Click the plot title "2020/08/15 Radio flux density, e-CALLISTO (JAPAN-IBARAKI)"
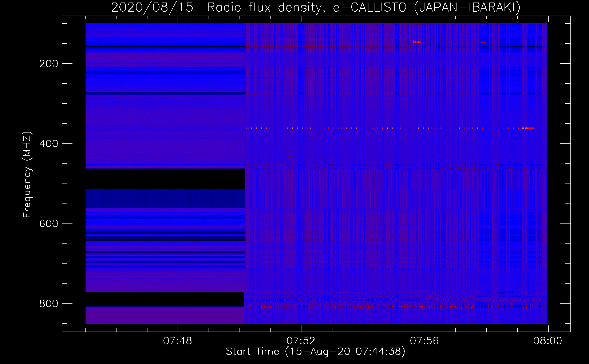The width and height of the screenshot is (589, 364). click(316, 7)
